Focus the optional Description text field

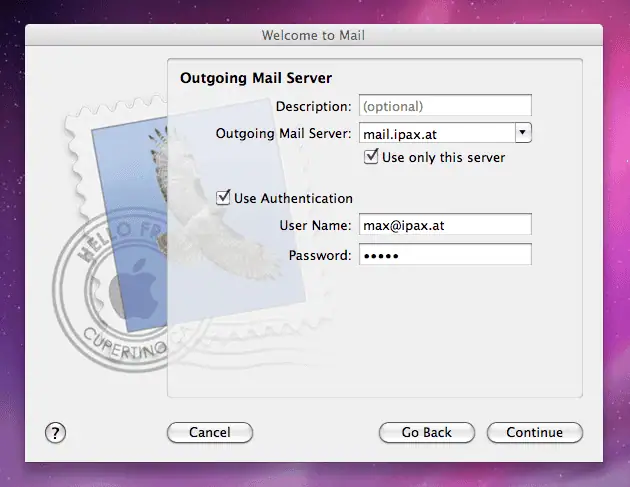443,106
